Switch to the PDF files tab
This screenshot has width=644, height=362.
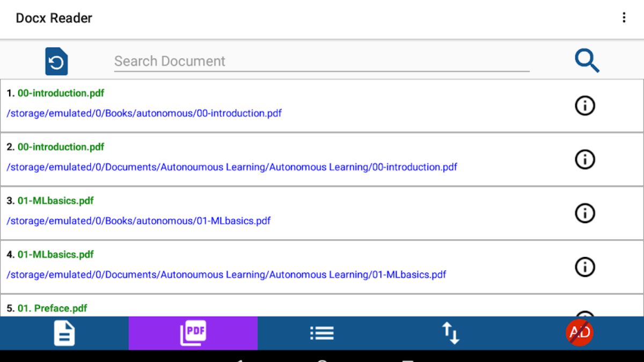193,333
